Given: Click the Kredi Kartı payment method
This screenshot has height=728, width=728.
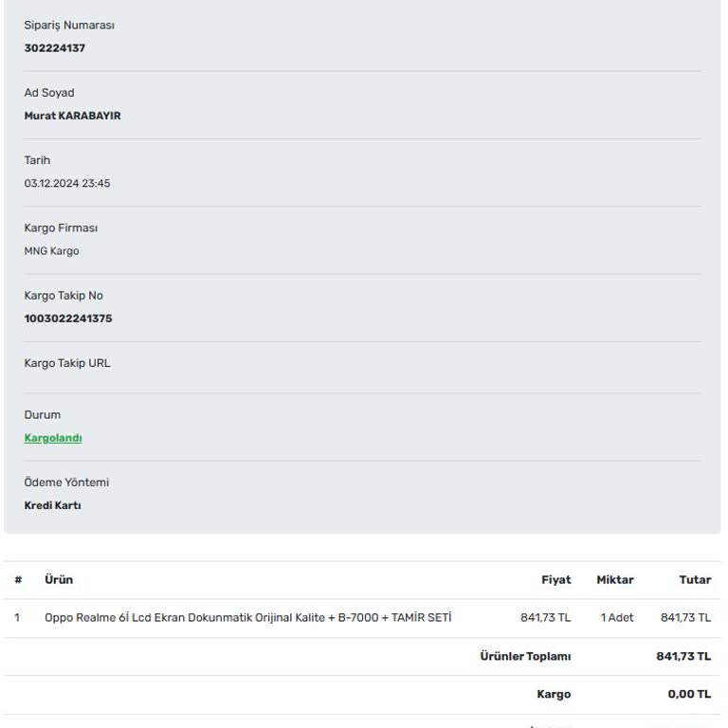Looking at the screenshot, I should tap(52, 505).
